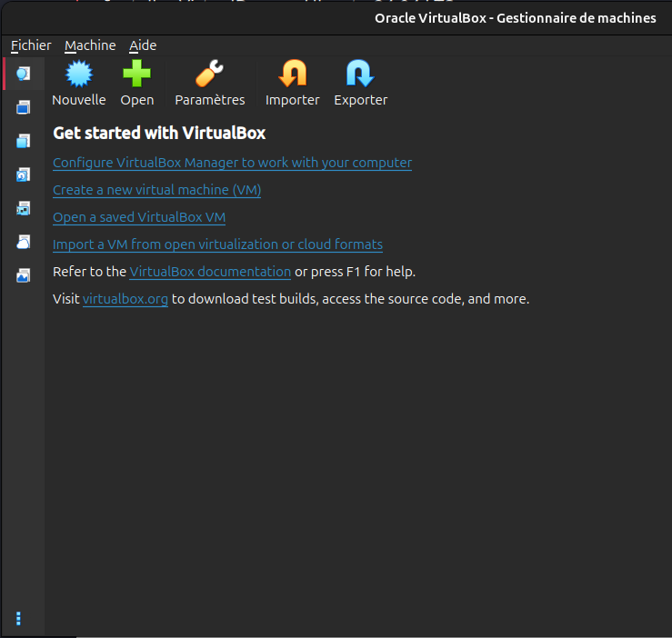Open the VirtualBox documentation link
This screenshot has width=672, height=638.
pyautogui.click(x=210, y=272)
